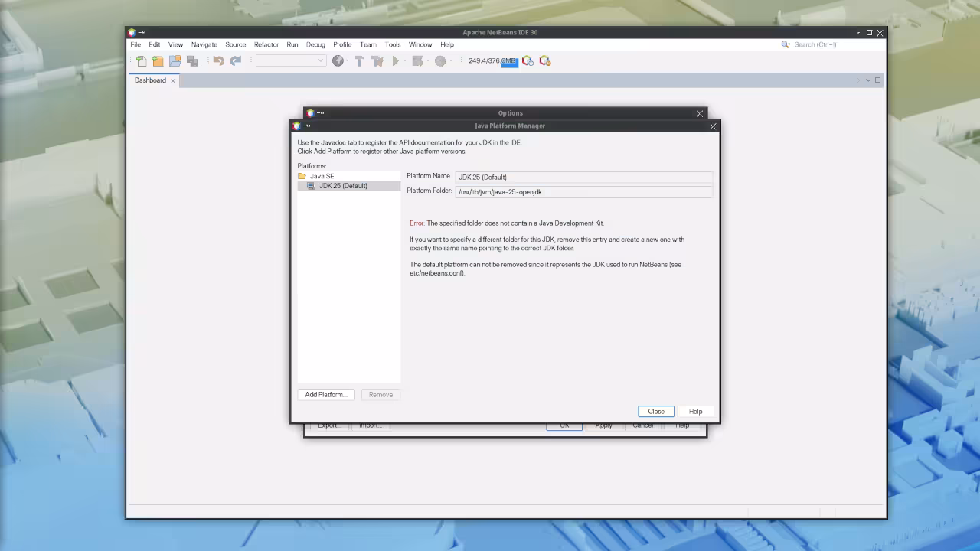Screen dimensions: 980x551
Task: Click the Close button in Platform Manager
Action: pyautogui.click(x=656, y=412)
